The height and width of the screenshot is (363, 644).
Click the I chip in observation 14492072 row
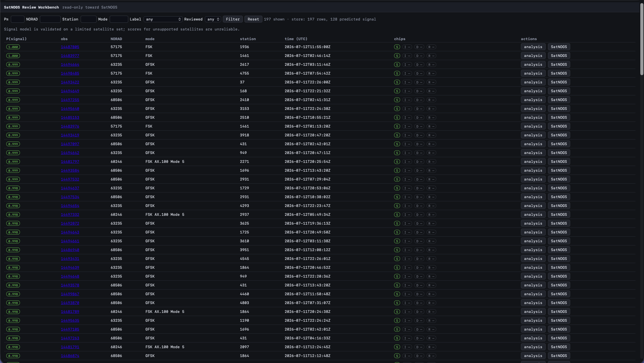407,223
